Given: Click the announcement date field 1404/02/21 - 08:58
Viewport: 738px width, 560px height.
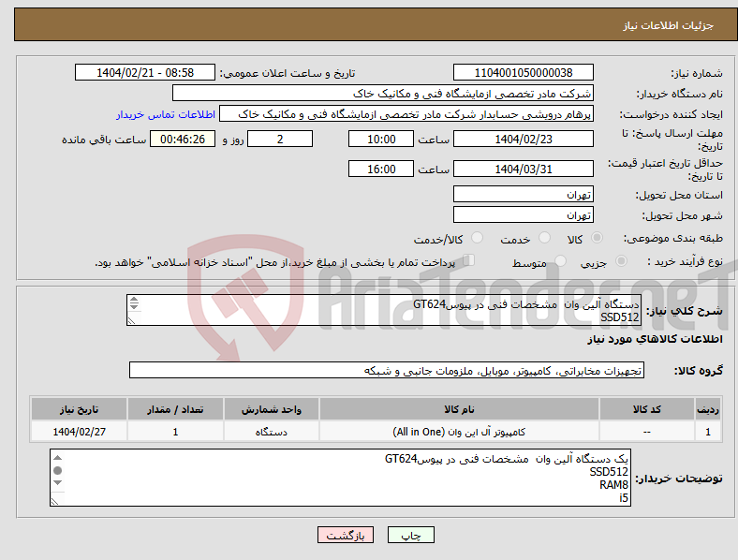Looking at the screenshot, I should coord(145,72).
